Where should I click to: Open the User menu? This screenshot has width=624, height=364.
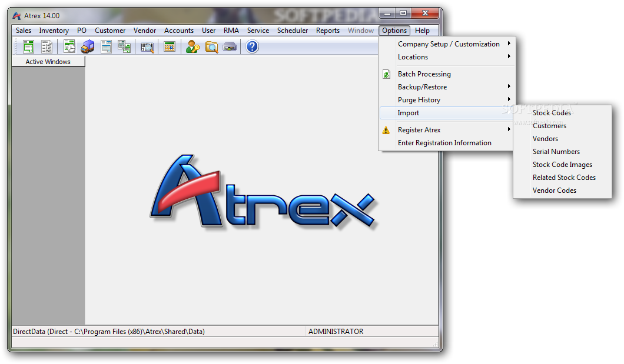pyautogui.click(x=208, y=31)
